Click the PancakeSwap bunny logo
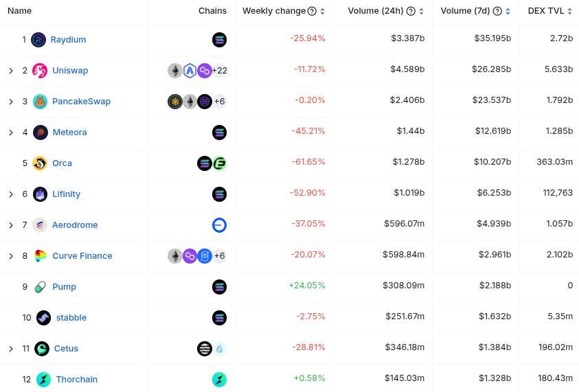 click(40, 102)
